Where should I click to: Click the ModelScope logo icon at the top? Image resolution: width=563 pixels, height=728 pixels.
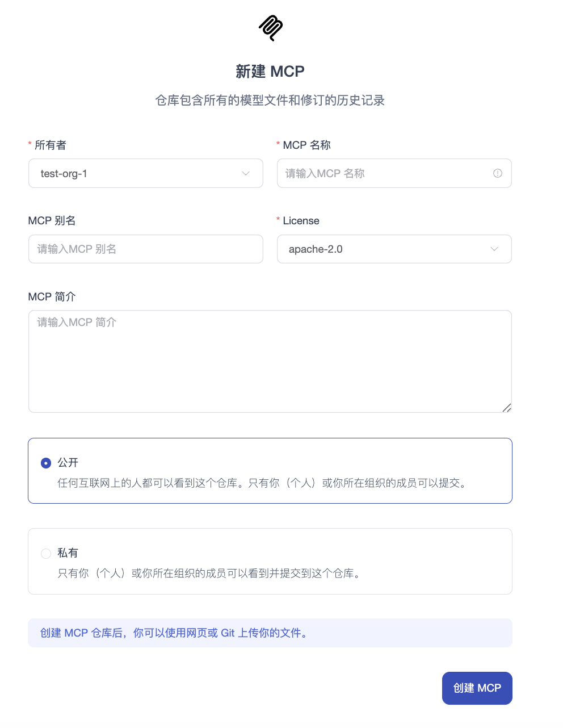click(270, 27)
